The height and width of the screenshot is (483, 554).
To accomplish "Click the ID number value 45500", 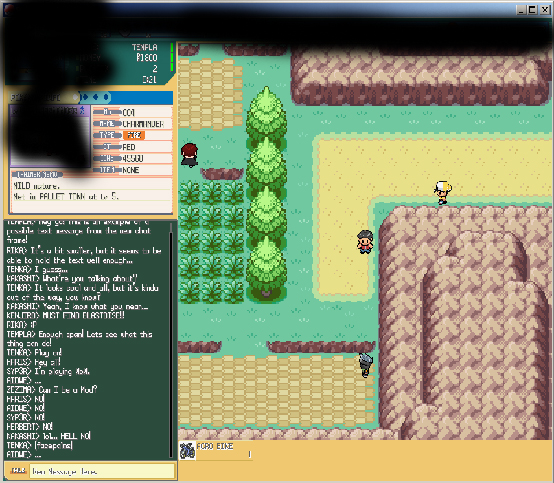I will click(132, 159).
